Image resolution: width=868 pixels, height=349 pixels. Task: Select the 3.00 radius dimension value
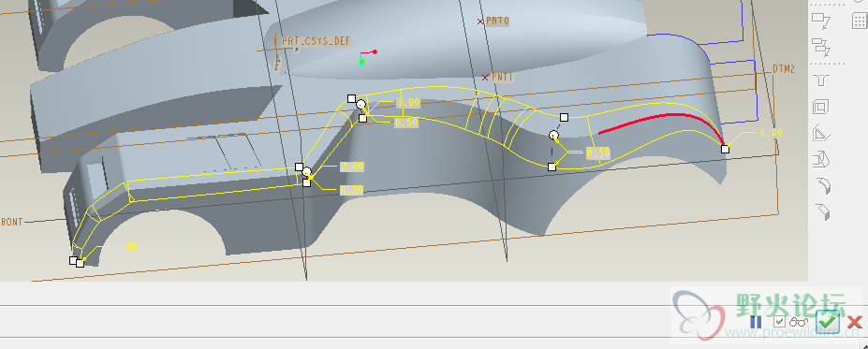tap(408, 103)
